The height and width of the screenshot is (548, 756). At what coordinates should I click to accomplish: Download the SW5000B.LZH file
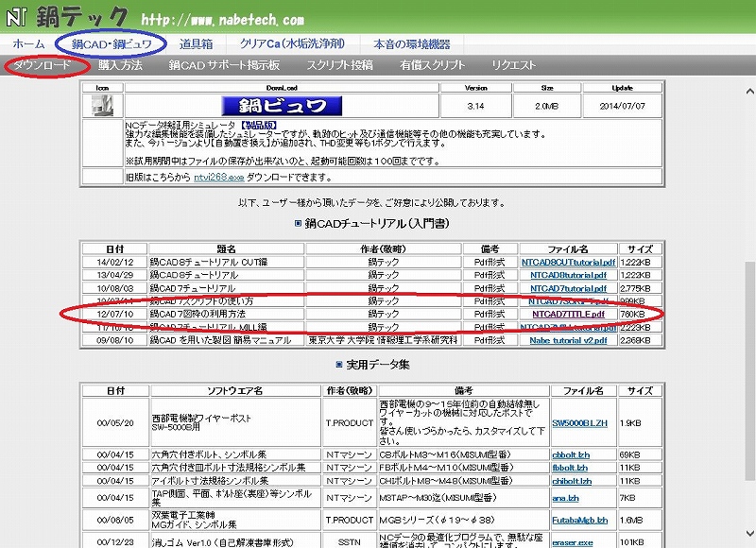pos(579,423)
